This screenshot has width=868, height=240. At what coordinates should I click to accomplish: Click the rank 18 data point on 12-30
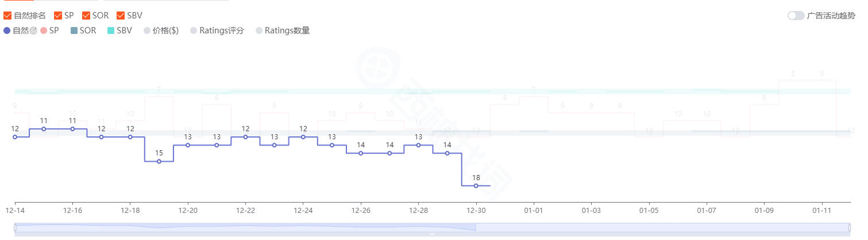coord(476,186)
